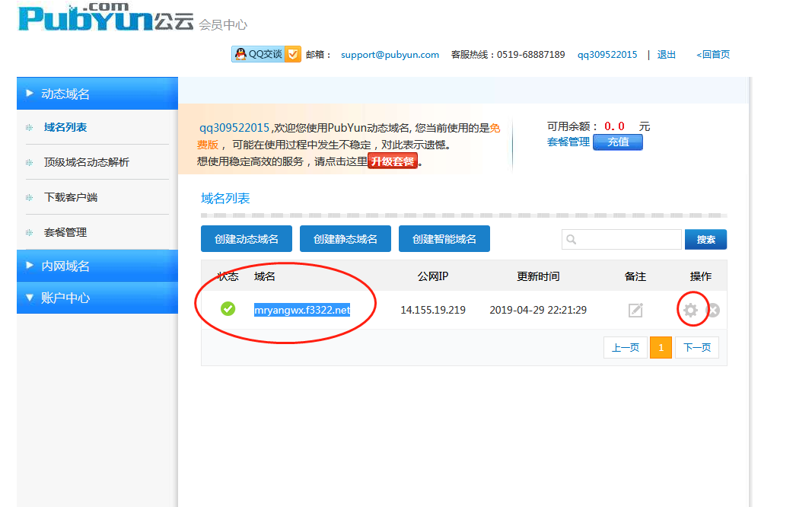Click the 充值 recharge button
The width and height of the screenshot is (812, 507).
(x=617, y=142)
